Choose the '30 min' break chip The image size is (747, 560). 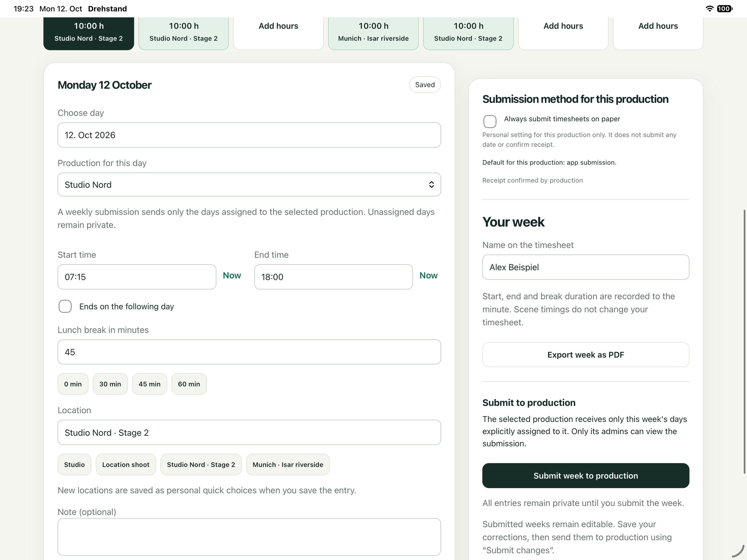tap(110, 384)
